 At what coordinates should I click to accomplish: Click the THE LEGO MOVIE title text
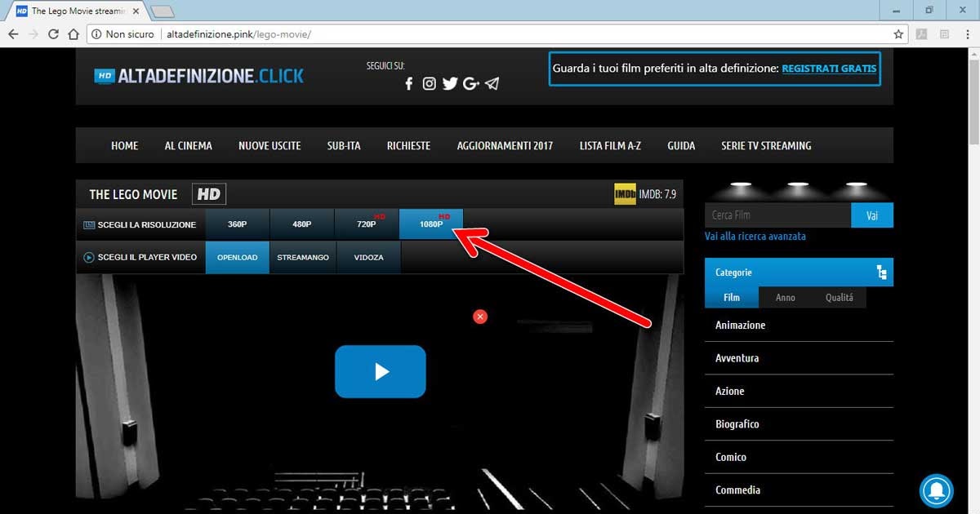(x=133, y=194)
